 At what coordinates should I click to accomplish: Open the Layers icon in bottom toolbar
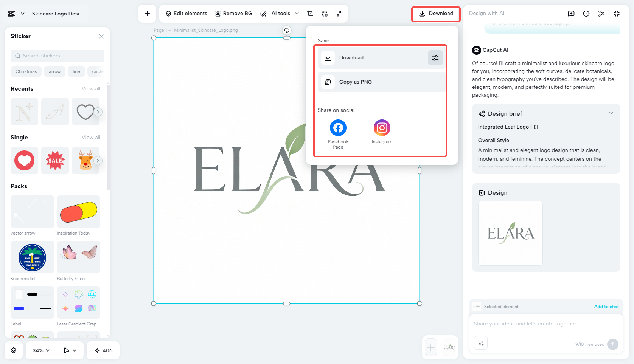(14, 350)
